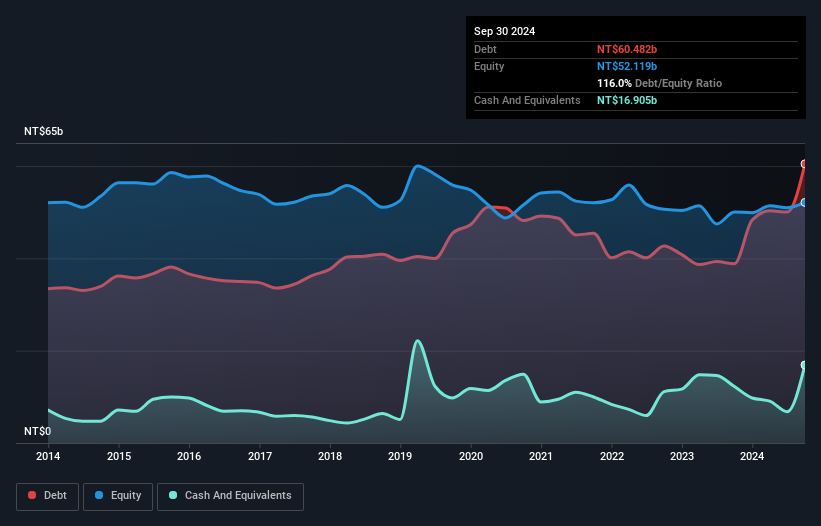Screen dimensions: 821x526
Task: Select the blue Equity endpoint marker
Action: 804,203
